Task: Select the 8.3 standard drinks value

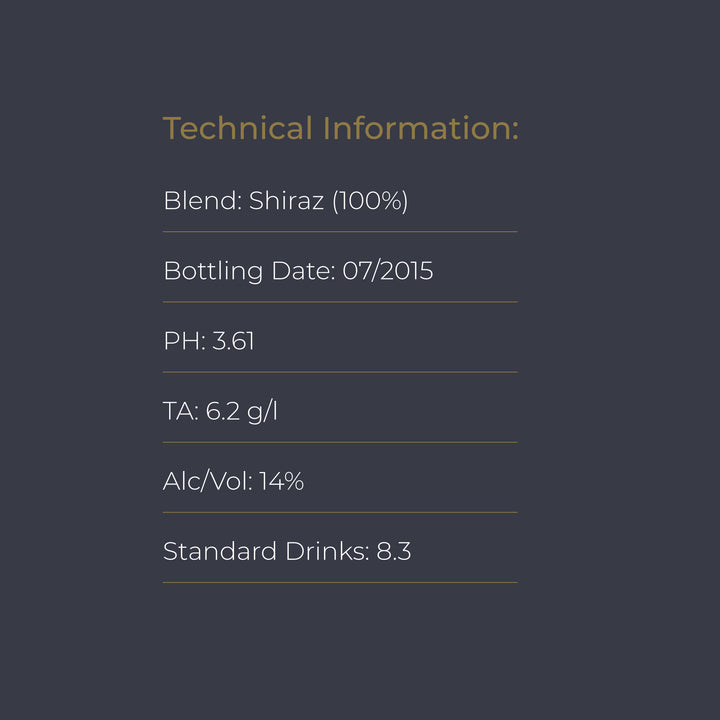Action: [x=394, y=551]
